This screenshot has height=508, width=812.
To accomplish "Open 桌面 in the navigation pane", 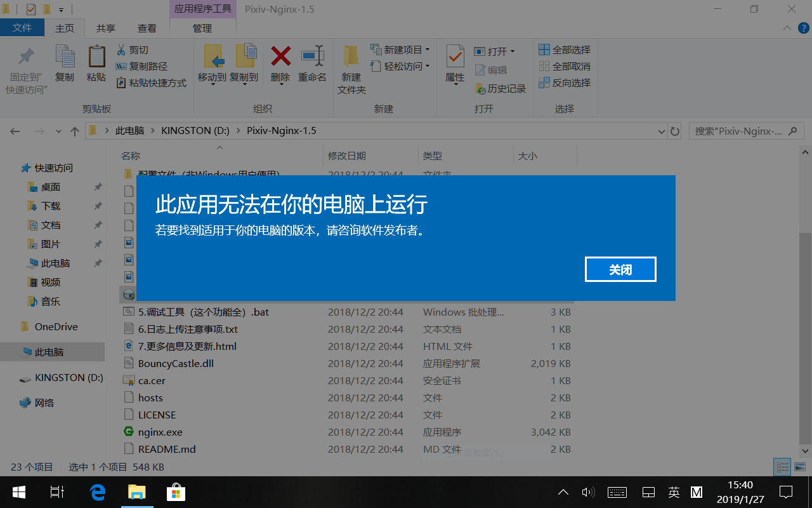I will click(51, 187).
